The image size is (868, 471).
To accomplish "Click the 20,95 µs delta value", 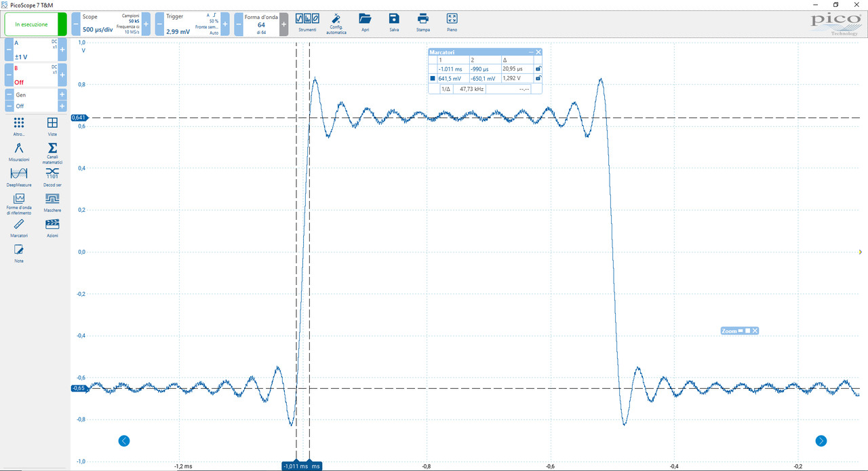I will [512, 69].
